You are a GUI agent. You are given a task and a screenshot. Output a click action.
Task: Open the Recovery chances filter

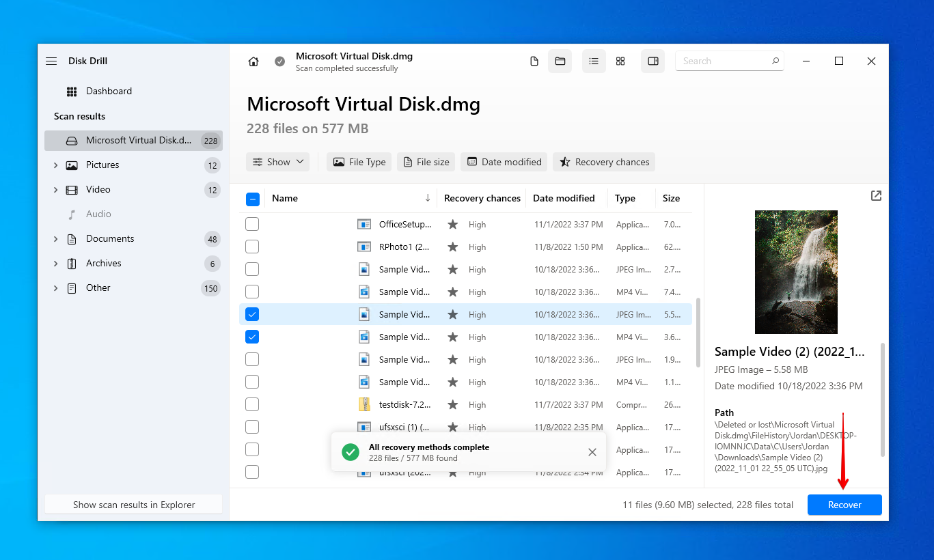604,162
